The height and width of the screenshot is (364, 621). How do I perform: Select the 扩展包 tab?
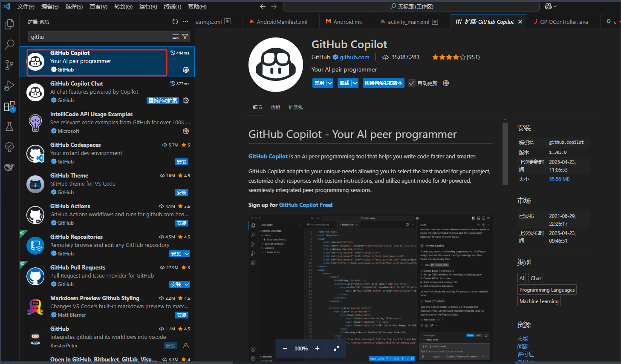(295, 107)
